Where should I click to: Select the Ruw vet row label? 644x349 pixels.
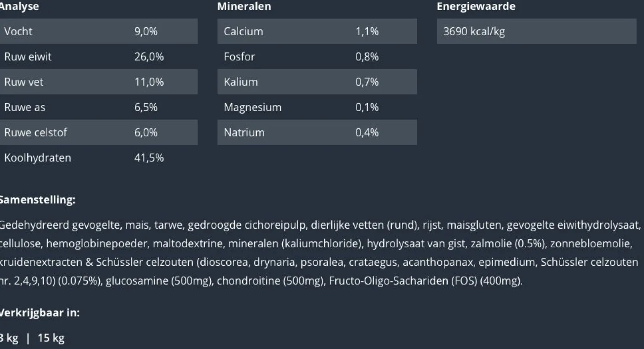point(24,82)
